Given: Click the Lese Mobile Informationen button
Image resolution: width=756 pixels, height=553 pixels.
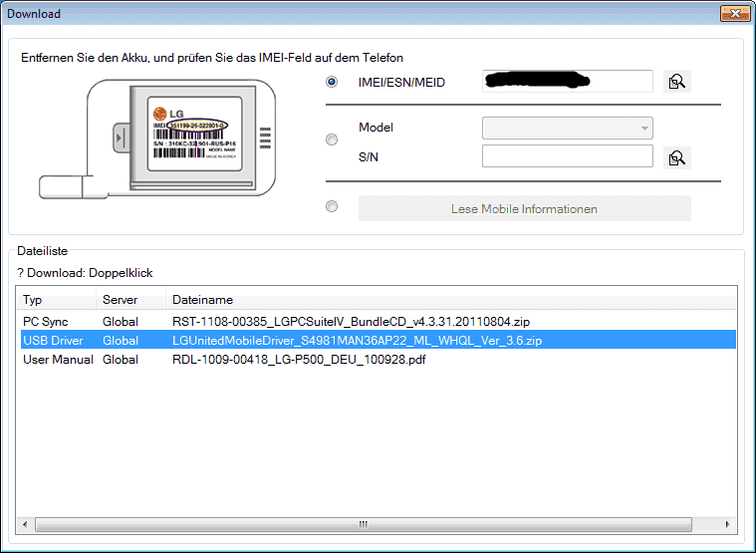Looking at the screenshot, I should tap(525, 208).
